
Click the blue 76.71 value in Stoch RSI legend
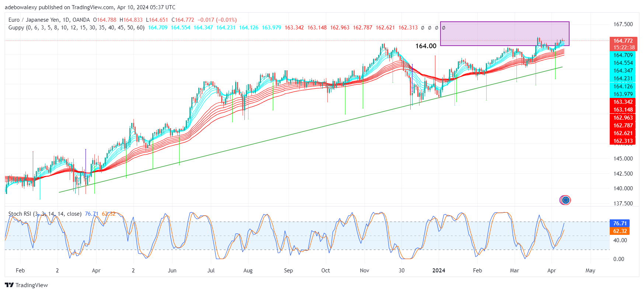pyautogui.click(x=91, y=214)
